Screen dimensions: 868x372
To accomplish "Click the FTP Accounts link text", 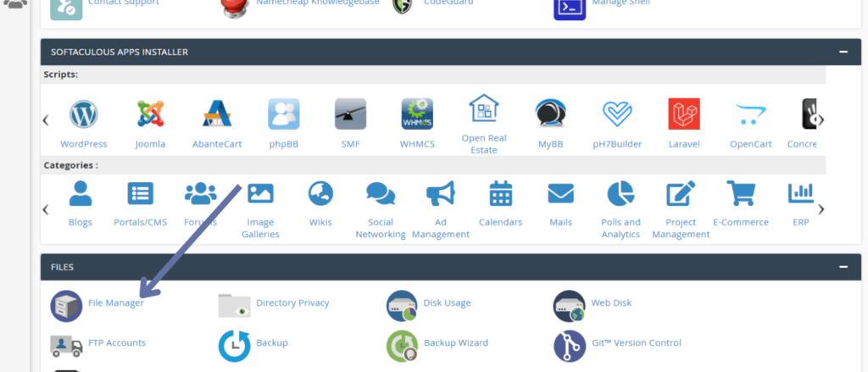I will (x=117, y=342).
